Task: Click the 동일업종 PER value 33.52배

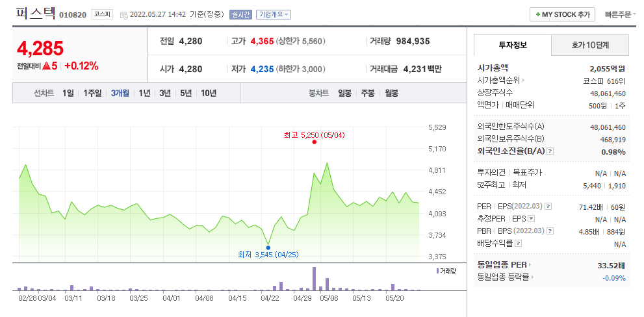Action: click(612, 266)
